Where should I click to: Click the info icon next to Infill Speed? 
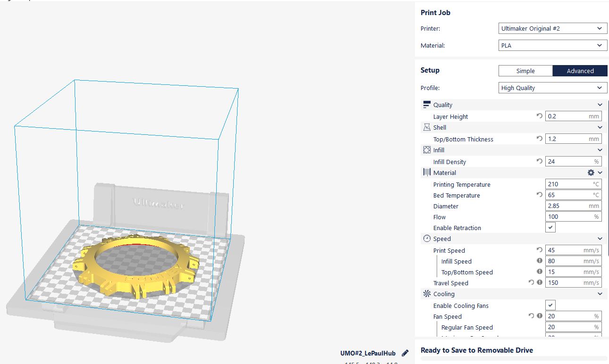click(x=539, y=261)
